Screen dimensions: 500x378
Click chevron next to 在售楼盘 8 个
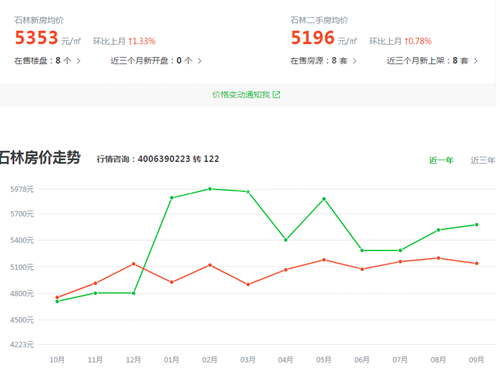coord(79,61)
